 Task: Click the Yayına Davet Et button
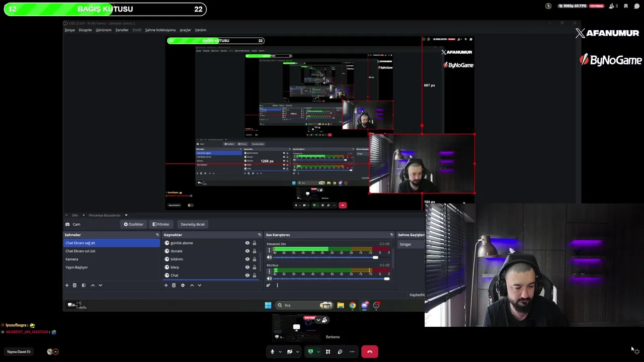19,351
